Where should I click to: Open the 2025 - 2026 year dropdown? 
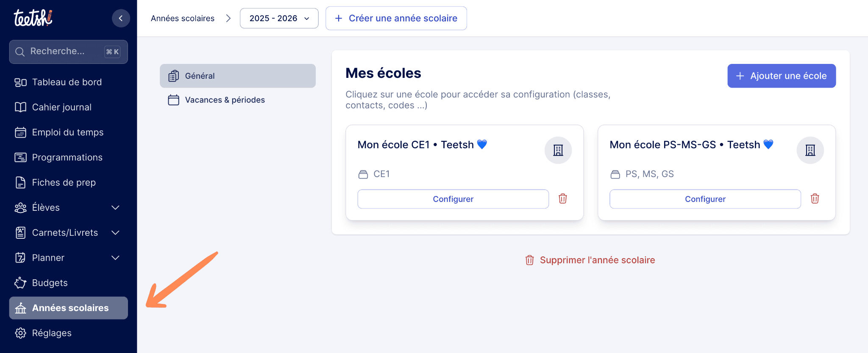279,18
